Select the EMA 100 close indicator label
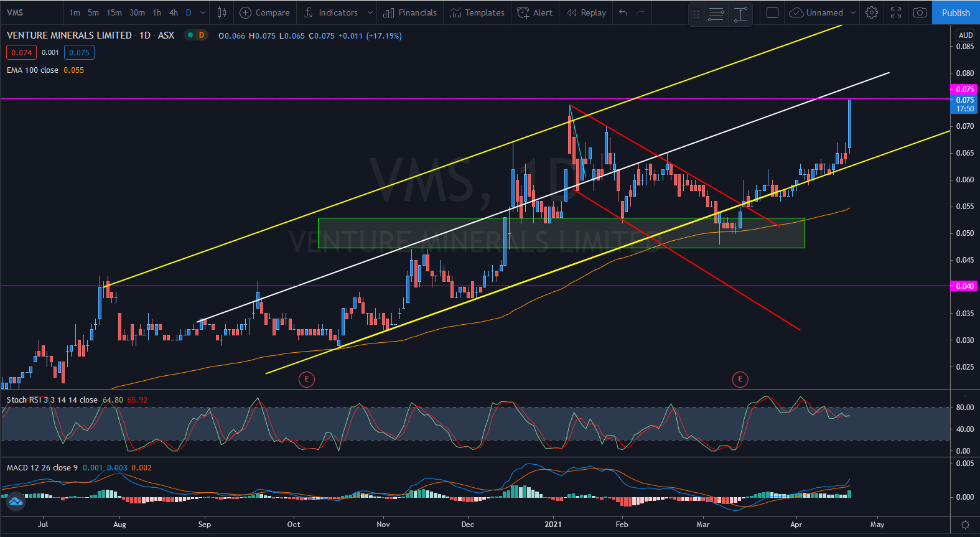The height and width of the screenshot is (537, 980). [32, 70]
